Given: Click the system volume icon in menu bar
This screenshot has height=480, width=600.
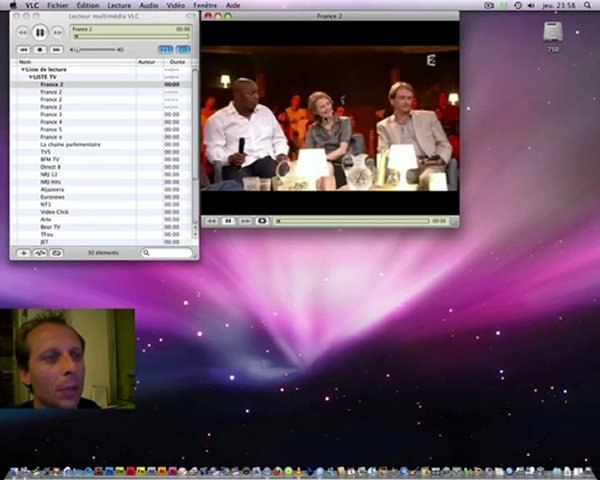Looking at the screenshot, I should coord(531,5).
